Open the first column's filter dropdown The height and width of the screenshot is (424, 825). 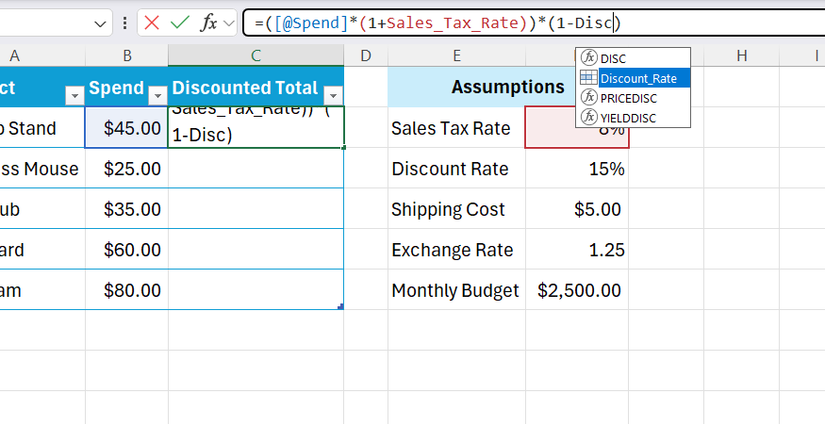tap(74, 96)
